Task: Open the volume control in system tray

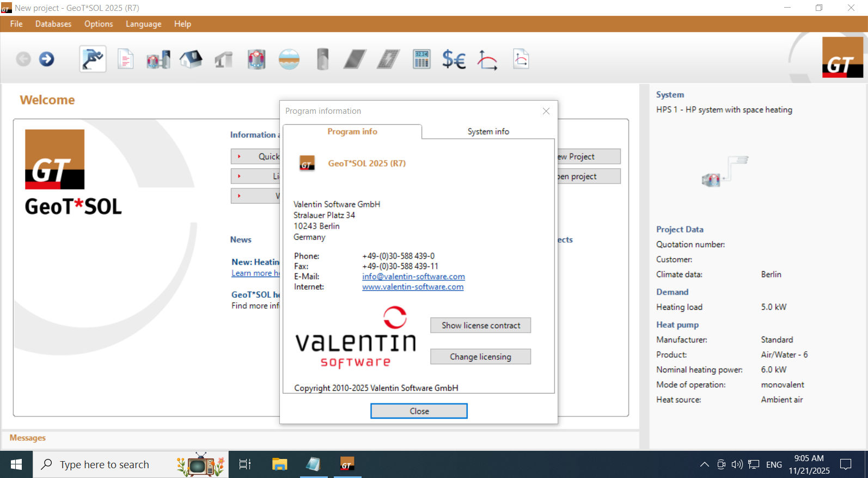Action: tap(737, 464)
